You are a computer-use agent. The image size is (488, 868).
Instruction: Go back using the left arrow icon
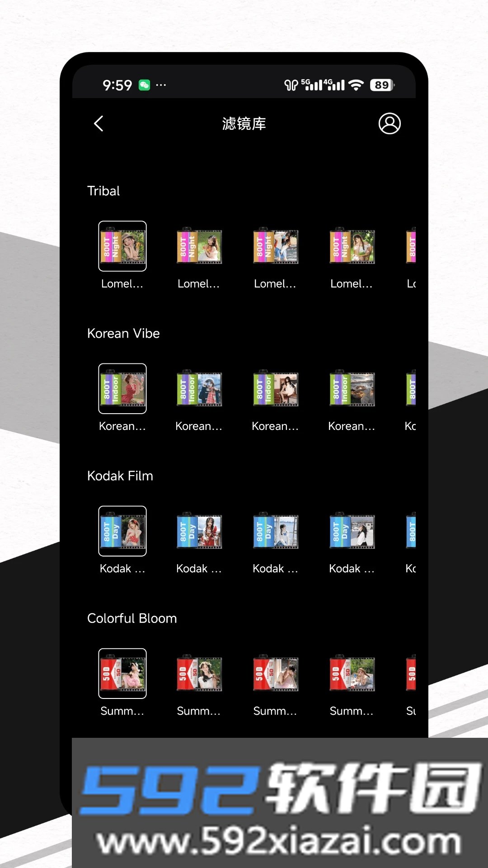coord(99,123)
